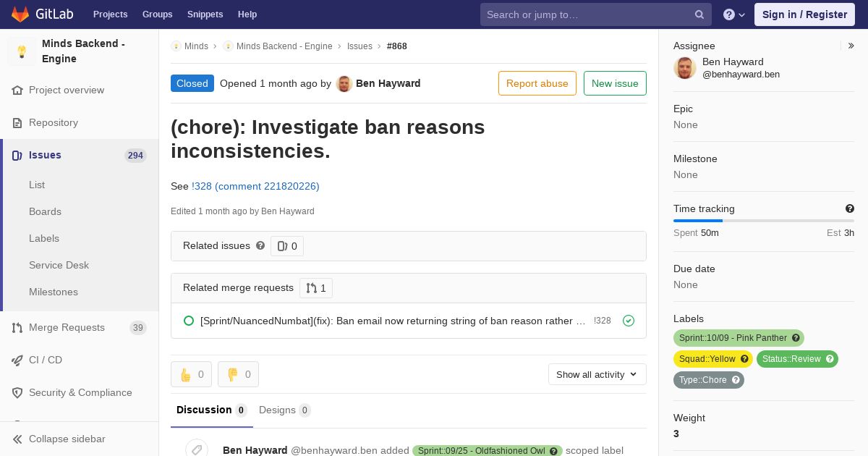Click the Type::Chore label help icon

pyautogui.click(x=736, y=380)
